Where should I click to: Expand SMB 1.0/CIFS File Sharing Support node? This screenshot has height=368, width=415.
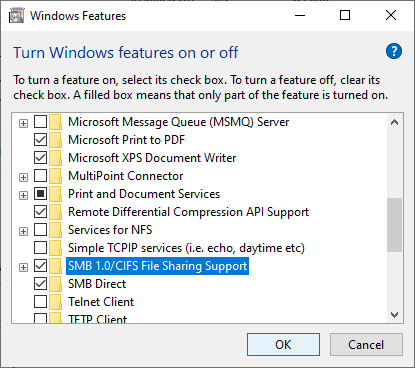point(23,267)
